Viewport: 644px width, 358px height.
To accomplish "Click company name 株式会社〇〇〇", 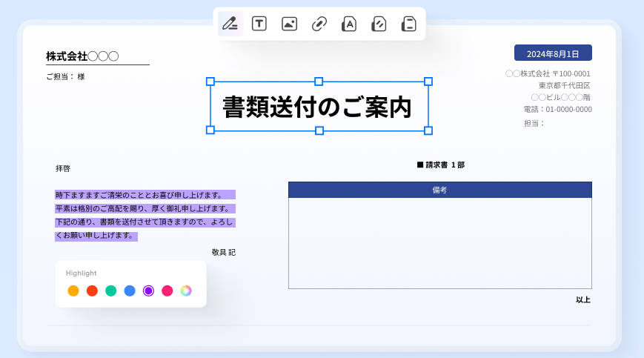I will tap(82, 56).
